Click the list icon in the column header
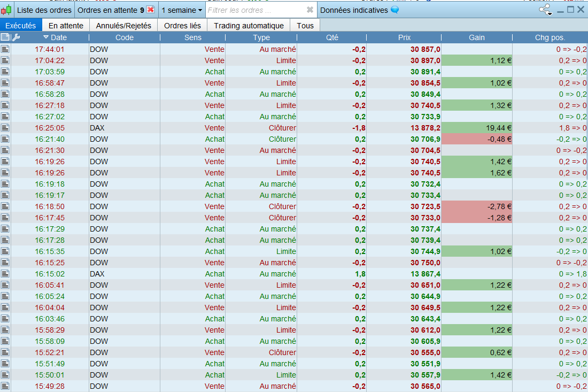The image size is (588, 392). click(x=5, y=37)
